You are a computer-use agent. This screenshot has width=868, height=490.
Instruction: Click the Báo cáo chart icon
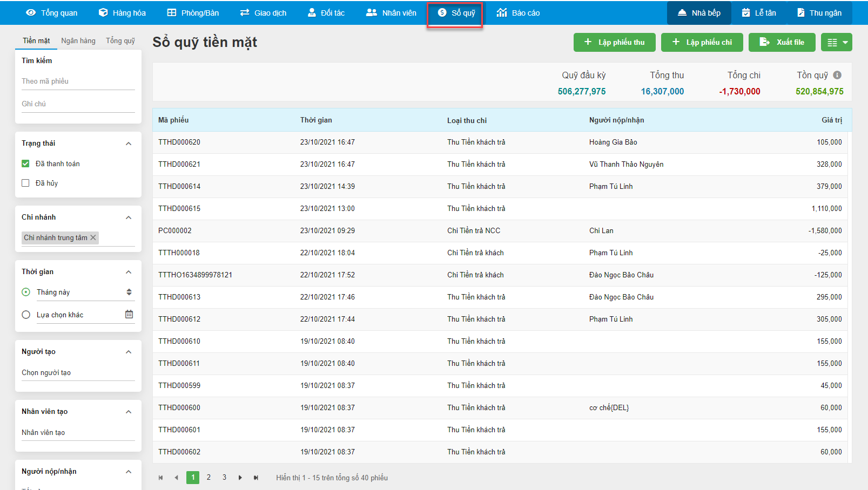(x=502, y=12)
